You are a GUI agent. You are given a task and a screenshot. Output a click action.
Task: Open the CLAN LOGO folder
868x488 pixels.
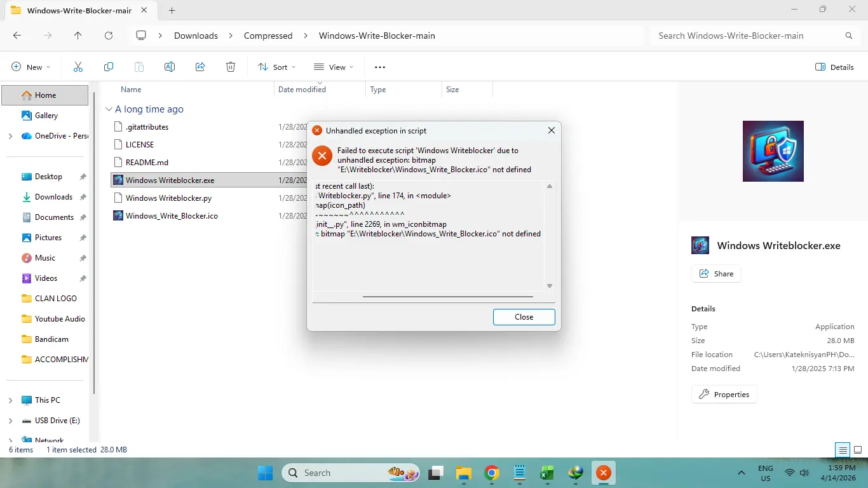(55, 299)
